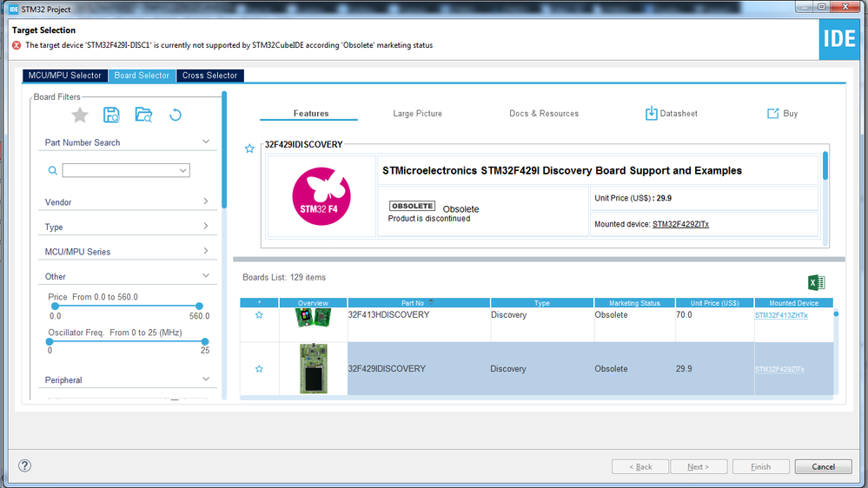This screenshot has width=868, height=488.
Task: Sort boards by Mounted Device column header
Action: click(794, 303)
